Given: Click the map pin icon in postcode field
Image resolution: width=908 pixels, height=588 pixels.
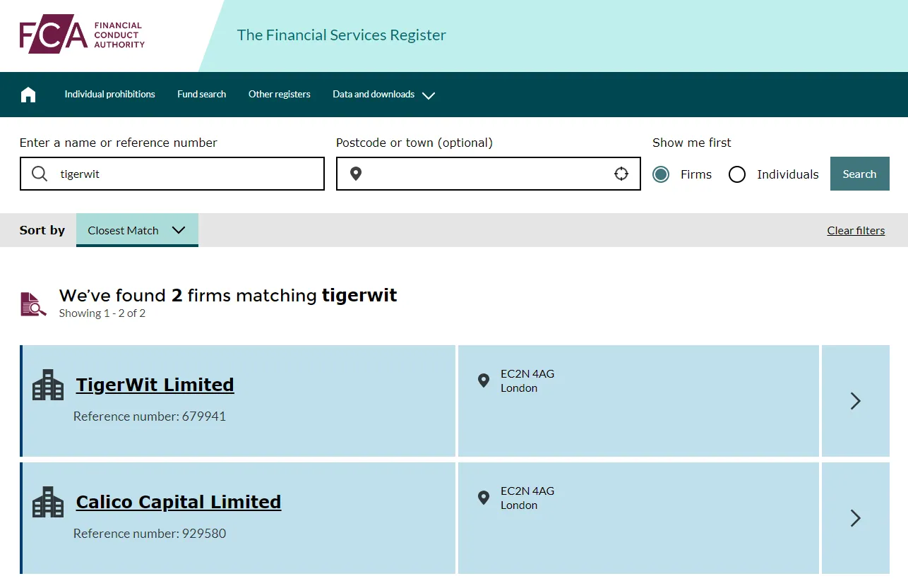Looking at the screenshot, I should [x=356, y=174].
